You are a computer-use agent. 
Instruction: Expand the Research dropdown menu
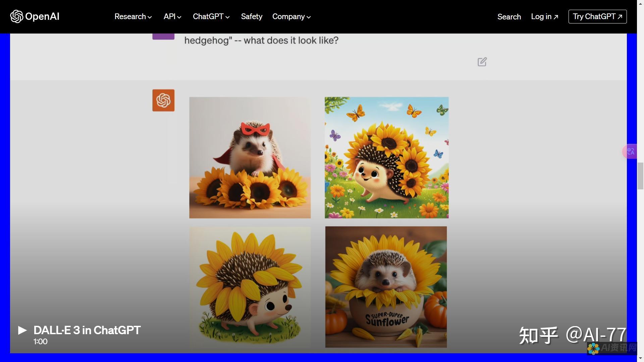coord(133,16)
